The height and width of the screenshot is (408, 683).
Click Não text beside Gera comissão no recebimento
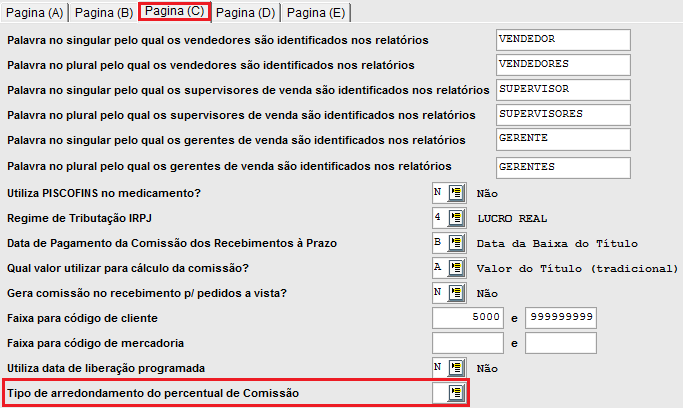487,293
